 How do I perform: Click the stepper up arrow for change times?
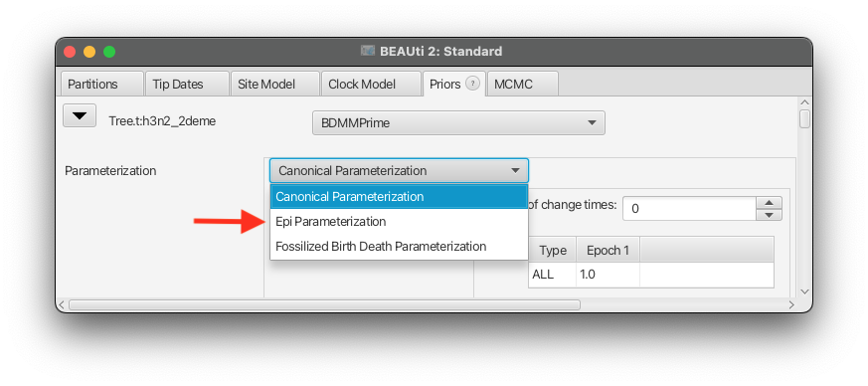coord(769,203)
